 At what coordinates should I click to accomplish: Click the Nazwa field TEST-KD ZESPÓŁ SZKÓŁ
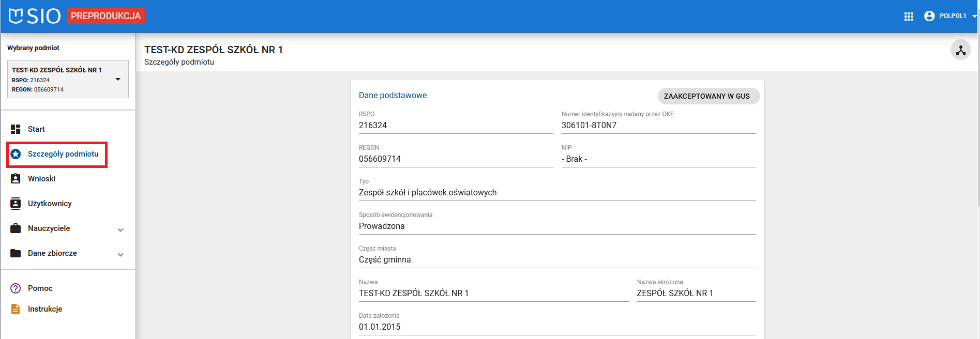(x=494, y=294)
